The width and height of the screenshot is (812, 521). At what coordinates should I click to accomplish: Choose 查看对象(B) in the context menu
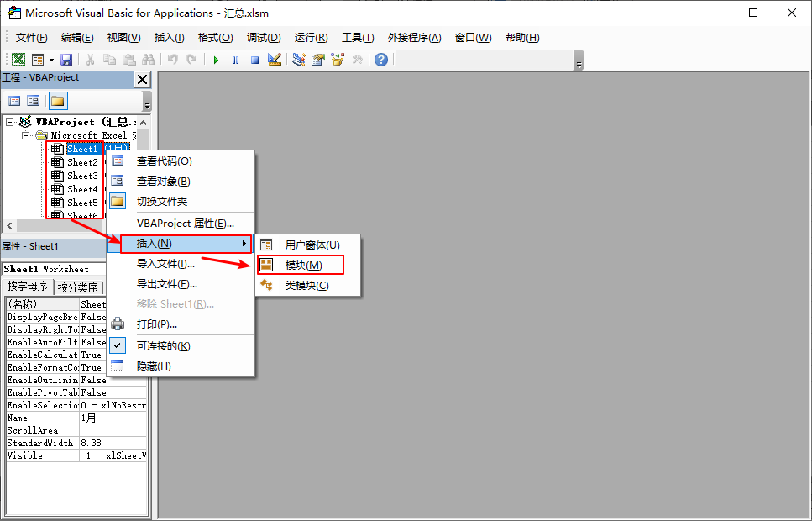coord(181,182)
